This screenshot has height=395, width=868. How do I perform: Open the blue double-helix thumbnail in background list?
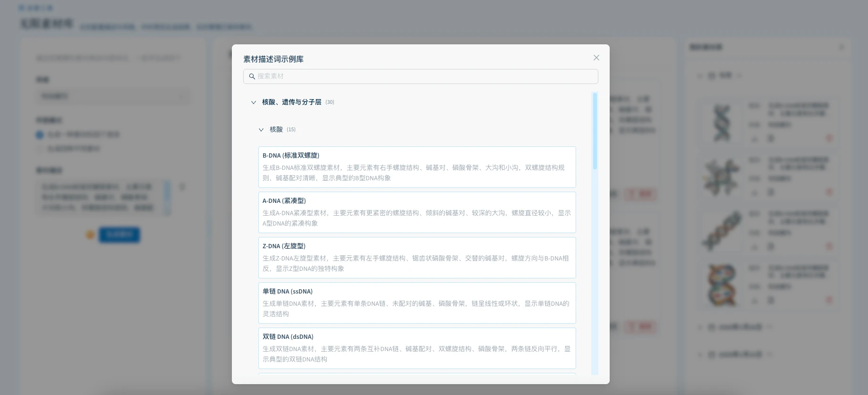point(722,123)
